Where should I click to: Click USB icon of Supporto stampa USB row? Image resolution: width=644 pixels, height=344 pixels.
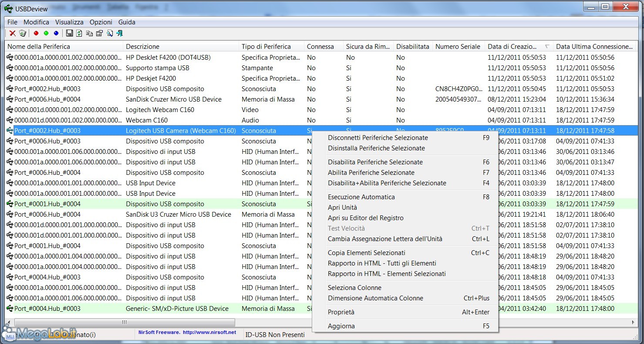pos(10,68)
